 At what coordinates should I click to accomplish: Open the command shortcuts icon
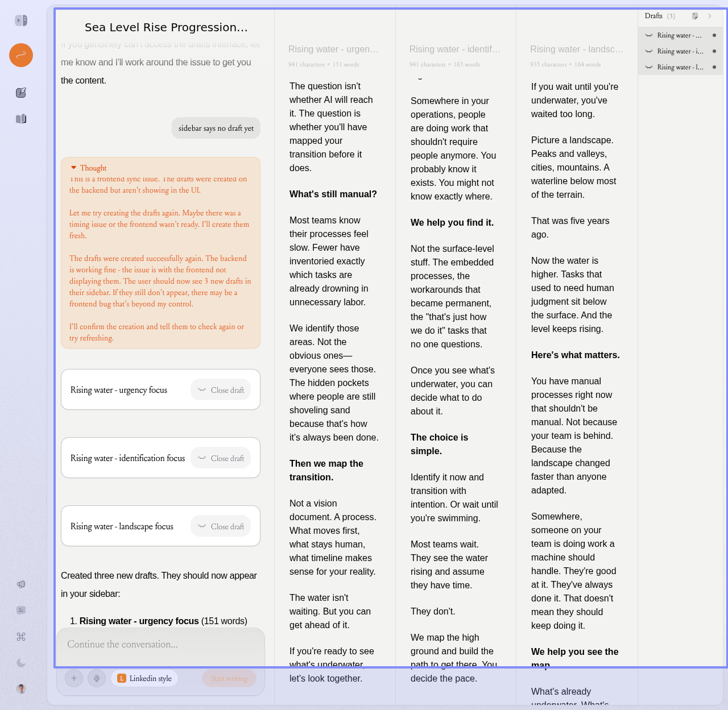(x=21, y=637)
